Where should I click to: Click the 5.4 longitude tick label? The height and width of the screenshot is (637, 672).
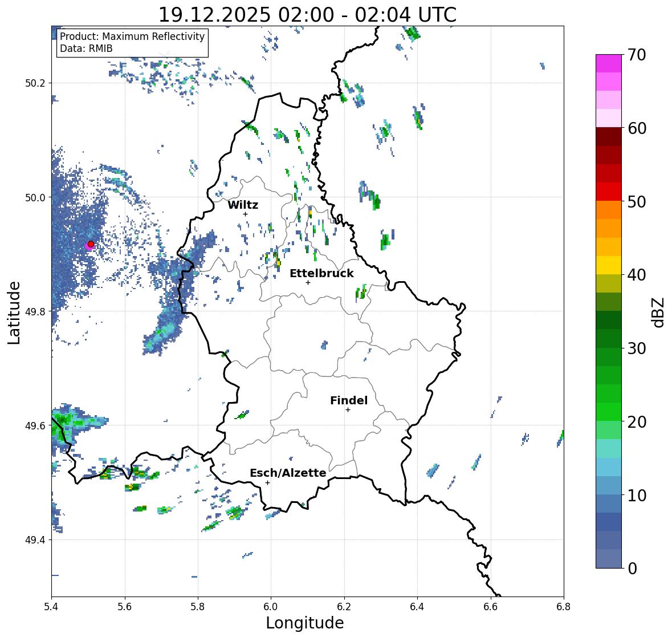click(x=51, y=607)
